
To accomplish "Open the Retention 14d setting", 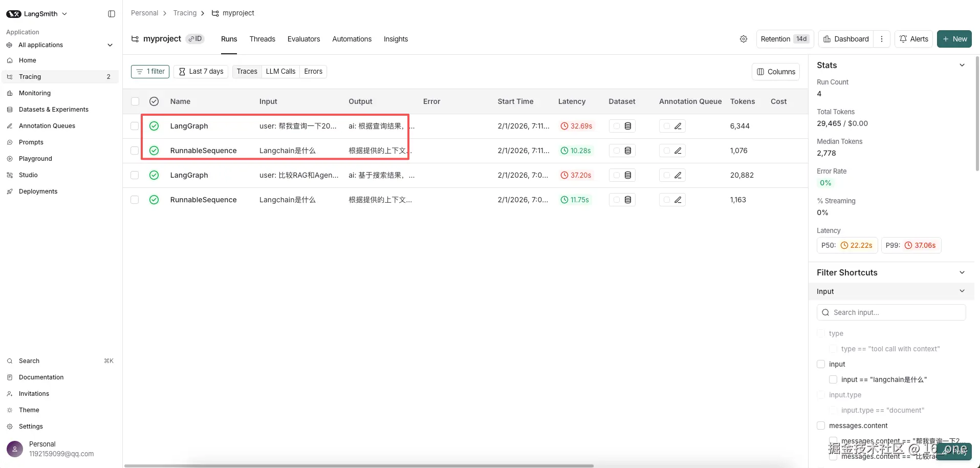I will coord(785,39).
